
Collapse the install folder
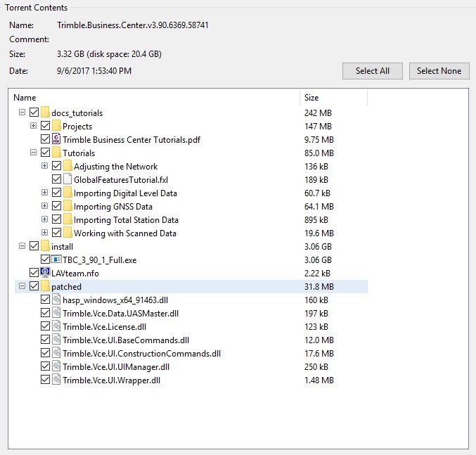(22, 246)
